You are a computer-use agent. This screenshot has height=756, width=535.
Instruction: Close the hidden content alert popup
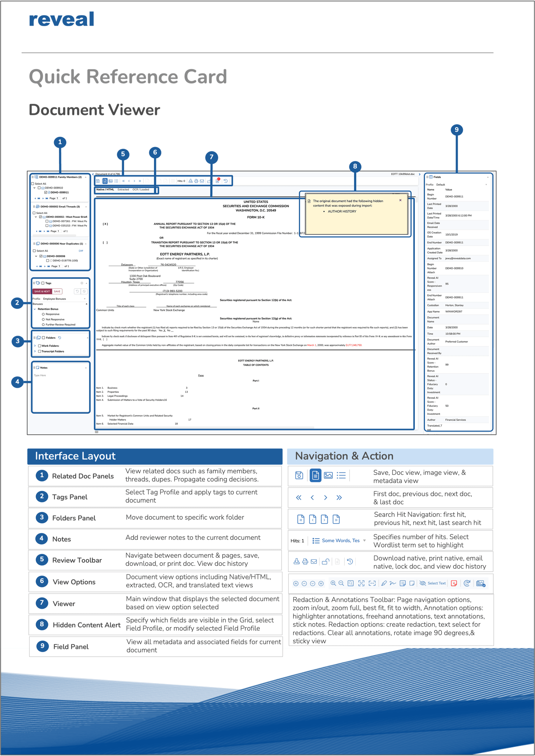coord(400,200)
